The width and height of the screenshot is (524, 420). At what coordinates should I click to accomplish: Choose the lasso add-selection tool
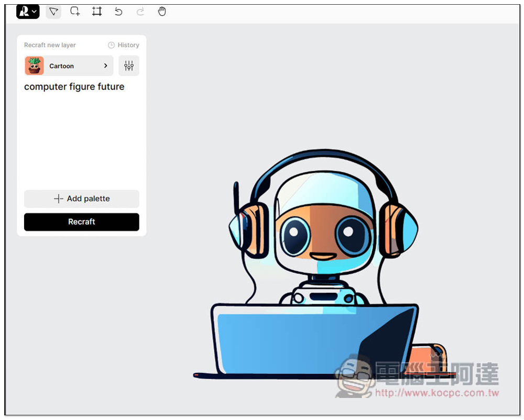pos(75,12)
